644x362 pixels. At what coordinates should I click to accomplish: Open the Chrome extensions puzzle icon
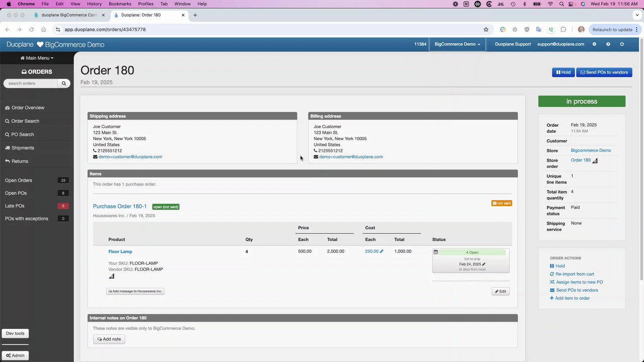[x=563, y=30]
